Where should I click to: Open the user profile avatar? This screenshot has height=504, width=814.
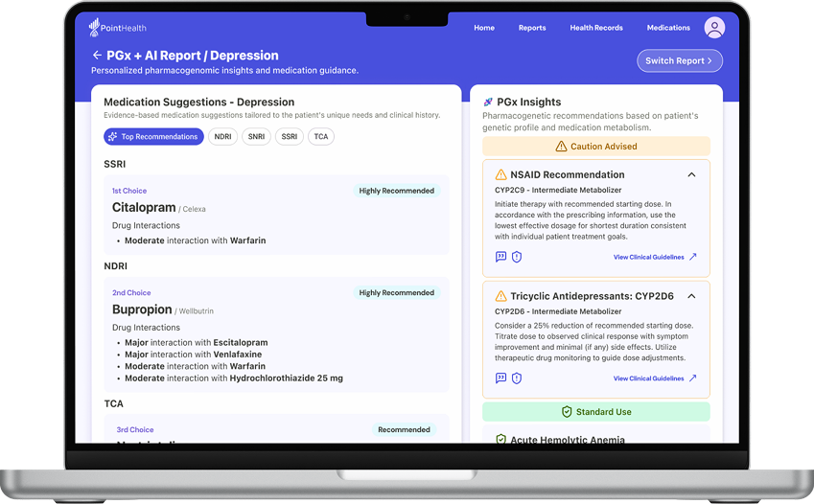pos(714,28)
